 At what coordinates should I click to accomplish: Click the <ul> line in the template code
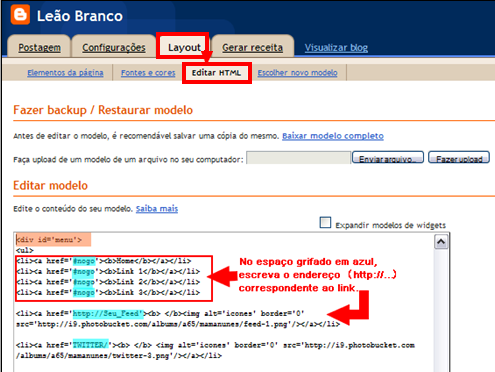(x=25, y=250)
